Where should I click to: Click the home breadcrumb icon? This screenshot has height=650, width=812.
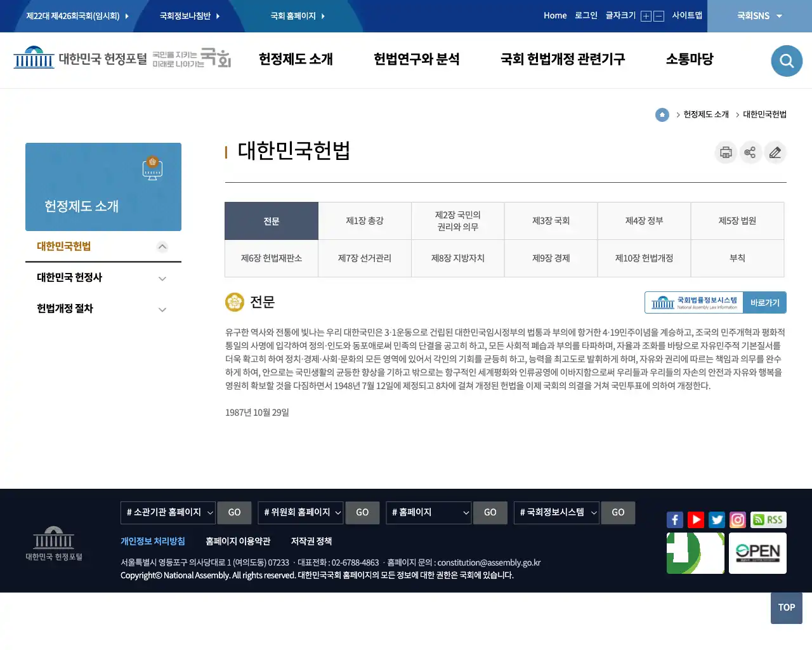pyautogui.click(x=662, y=115)
